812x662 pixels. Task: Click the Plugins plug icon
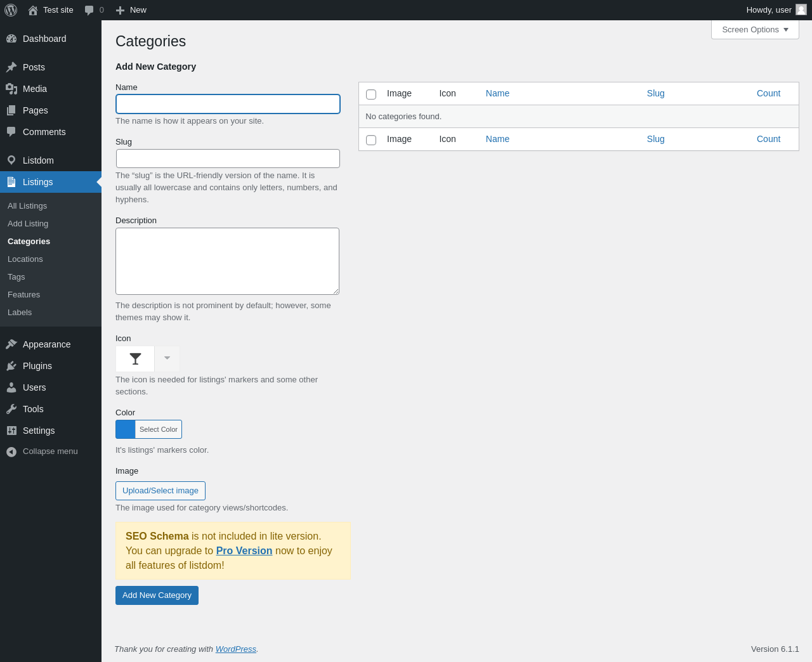pos(11,366)
